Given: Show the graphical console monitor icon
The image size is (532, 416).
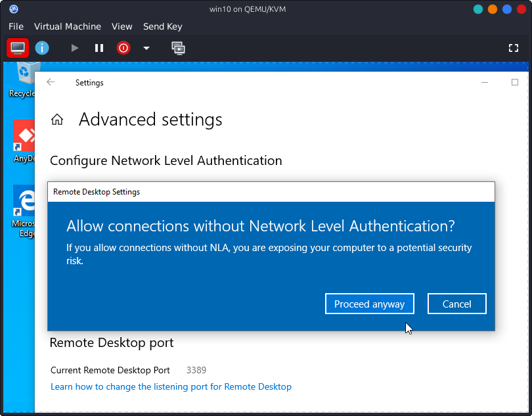Looking at the screenshot, I should click(17, 48).
